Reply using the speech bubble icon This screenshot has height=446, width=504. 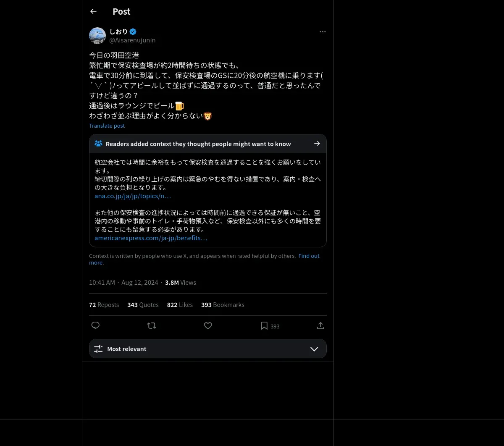[95, 325]
